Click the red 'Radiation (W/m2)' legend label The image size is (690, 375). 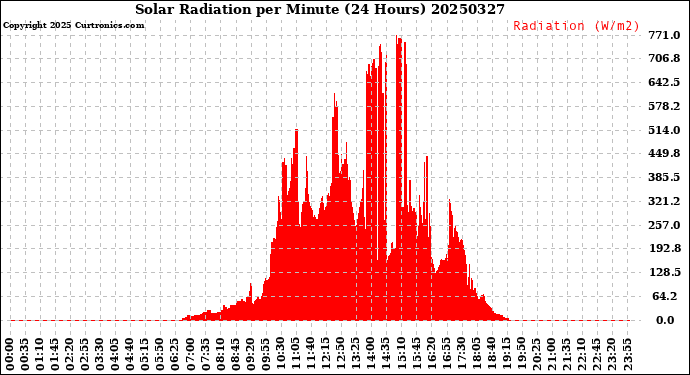click(x=576, y=26)
